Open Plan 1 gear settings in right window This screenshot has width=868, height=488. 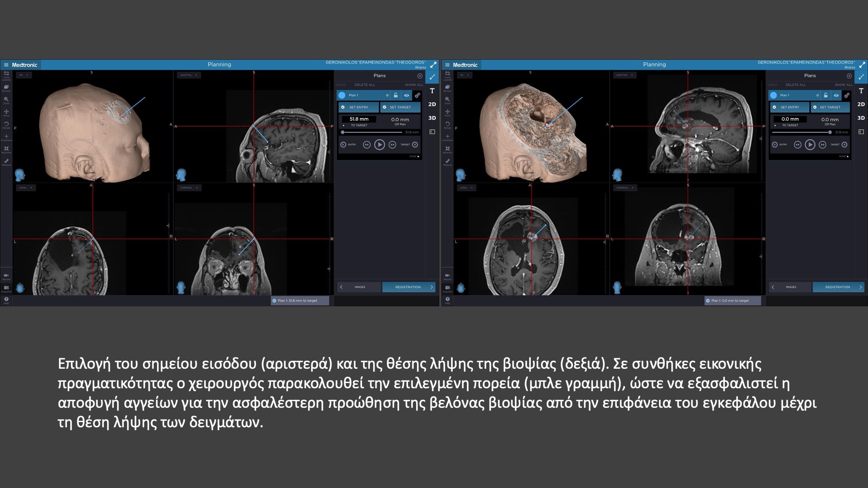[x=846, y=95]
